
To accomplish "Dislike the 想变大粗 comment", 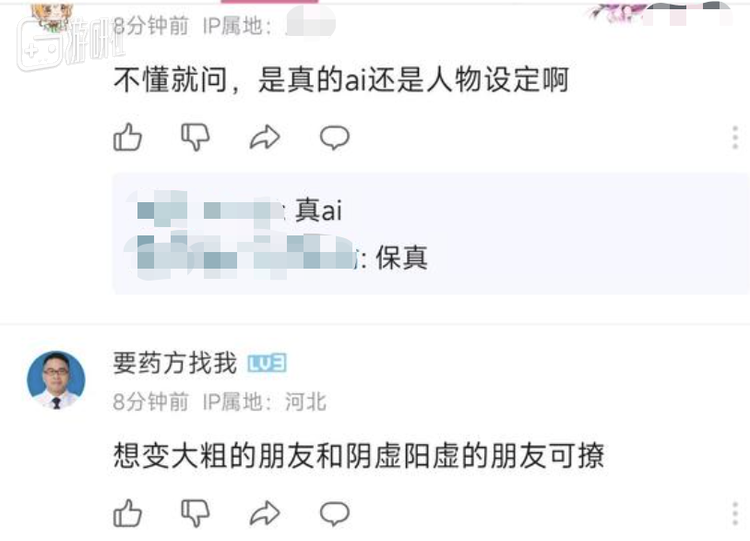I will tap(195, 513).
